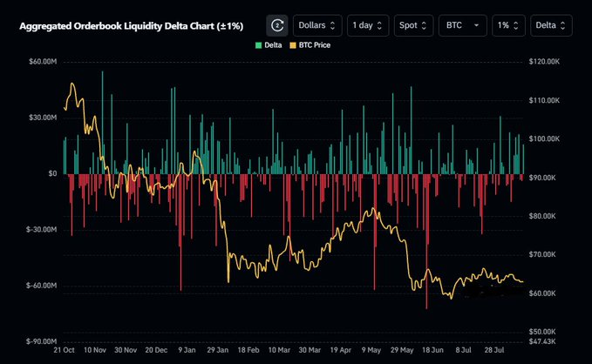Screen dimensions: 592x364
Task: Click the $100.00K right price axis label
Action: (544, 138)
